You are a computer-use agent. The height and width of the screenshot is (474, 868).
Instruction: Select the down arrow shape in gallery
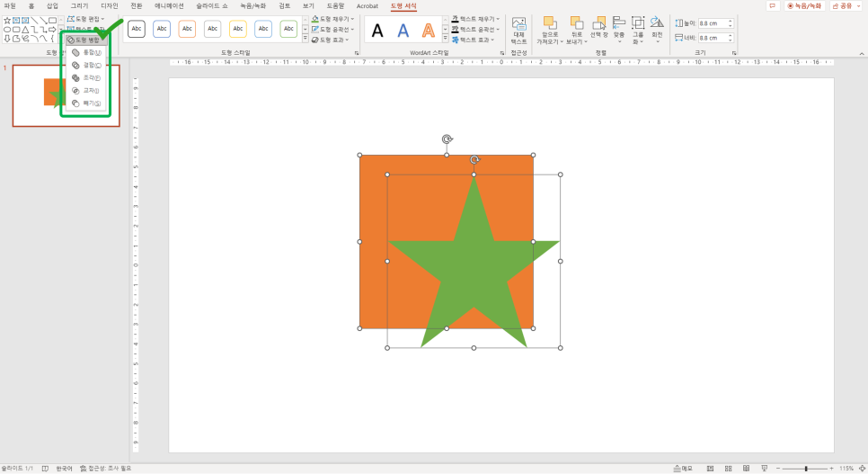click(x=7, y=39)
